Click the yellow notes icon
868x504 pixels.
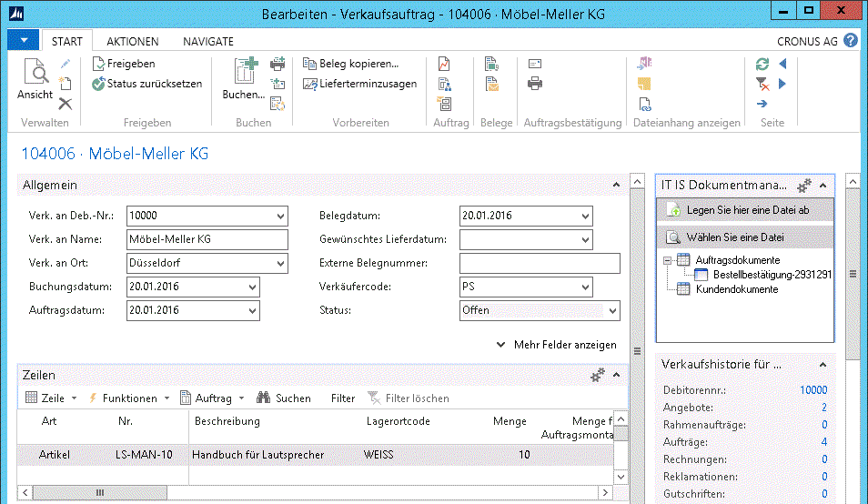click(644, 84)
